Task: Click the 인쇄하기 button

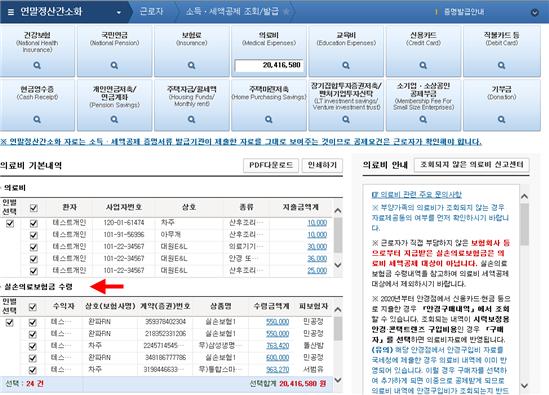Action: click(x=322, y=165)
